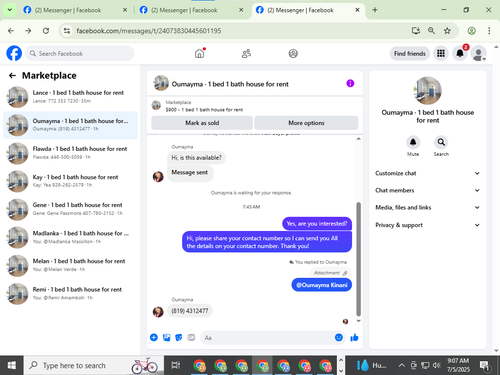This screenshot has width=500, height=375.
Task: Expand Privacy & support section
Action: (428, 225)
